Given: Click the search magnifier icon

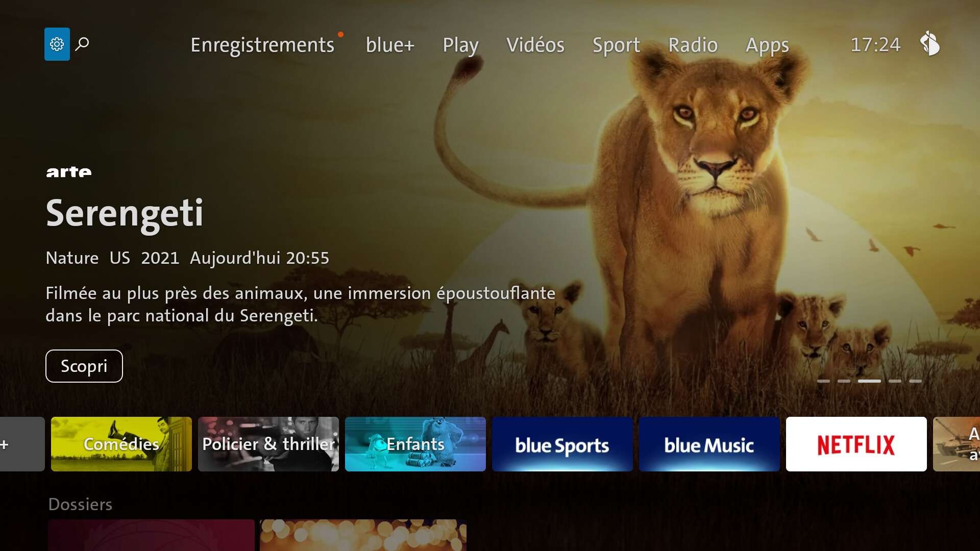Looking at the screenshot, I should tap(82, 44).
